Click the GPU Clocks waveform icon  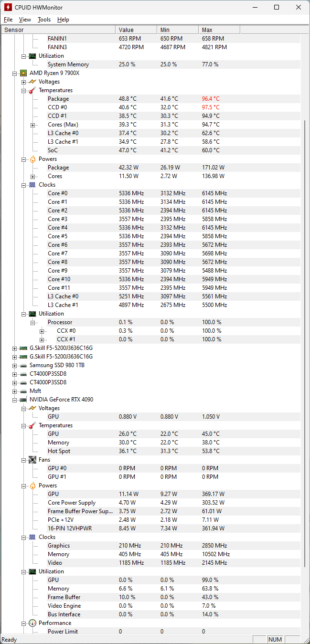coord(32,537)
